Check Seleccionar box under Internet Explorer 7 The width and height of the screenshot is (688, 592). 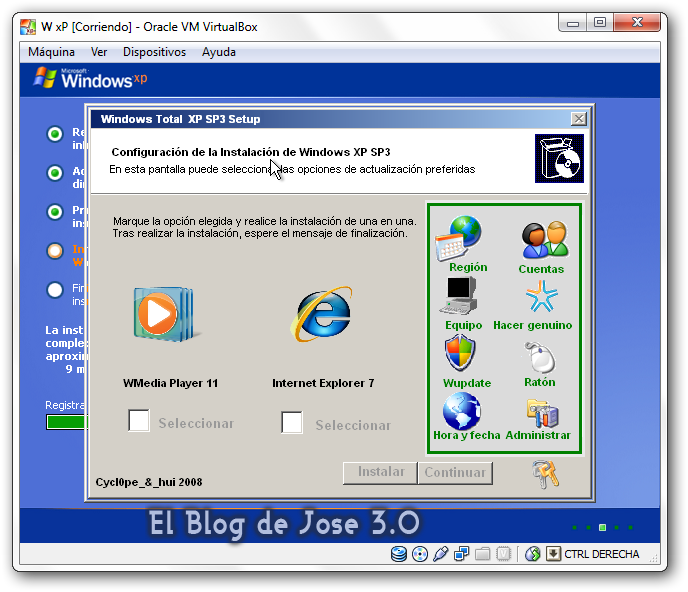292,423
